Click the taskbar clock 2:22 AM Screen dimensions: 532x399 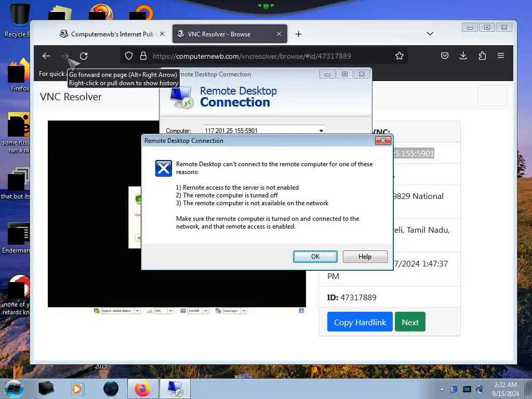tap(506, 389)
